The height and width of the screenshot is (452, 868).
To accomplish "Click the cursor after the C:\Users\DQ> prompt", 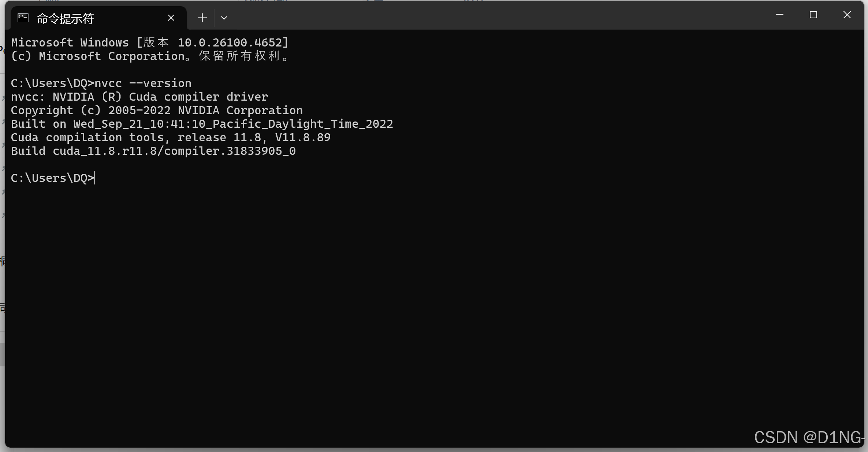I will [x=94, y=178].
